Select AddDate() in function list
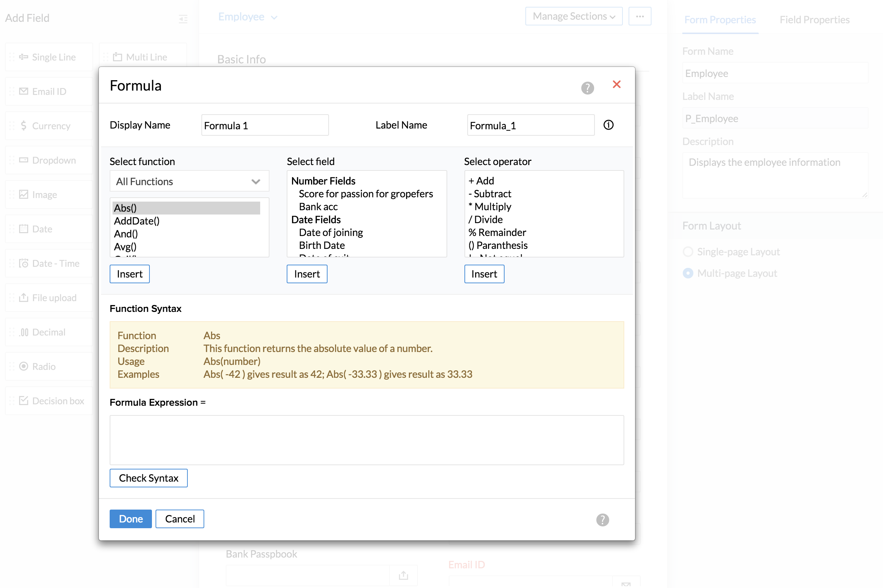Image resolution: width=883 pixels, height=588 pixels. coord(137,221)
